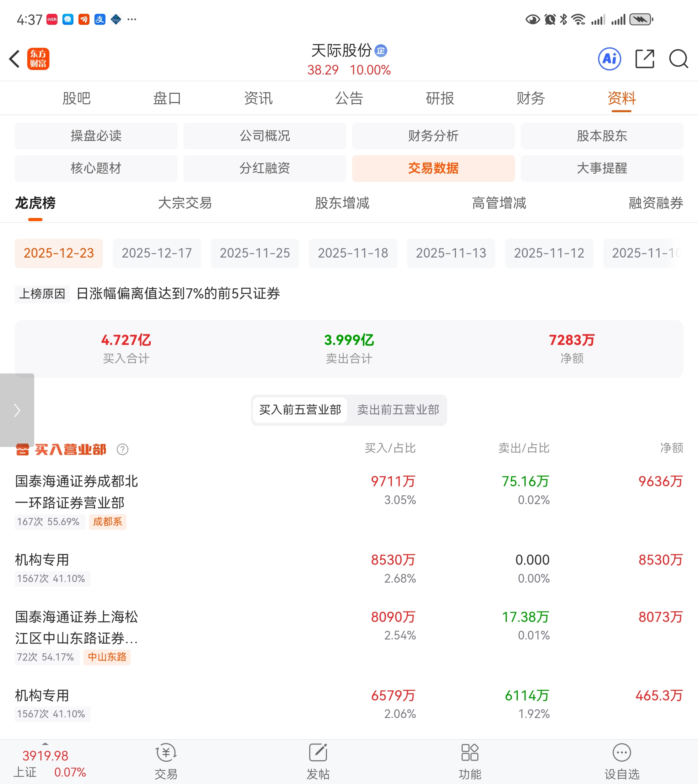This screenshot has width=698, height=784.
Task: Open the 大宗交易 tab
Action: click(185, 203)
